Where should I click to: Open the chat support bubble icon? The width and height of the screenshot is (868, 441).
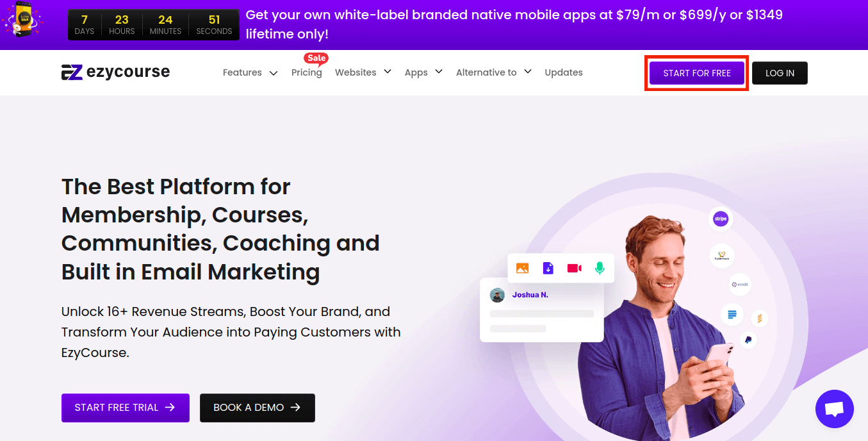click(x=835, y=409)
